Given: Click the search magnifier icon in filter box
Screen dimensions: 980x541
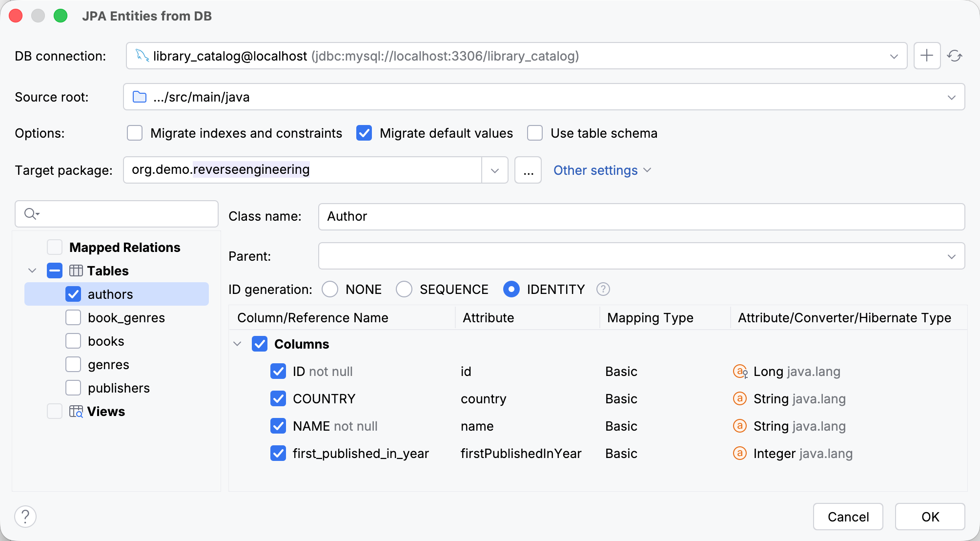Looking at the screenshot, I should tap(32, 214).
